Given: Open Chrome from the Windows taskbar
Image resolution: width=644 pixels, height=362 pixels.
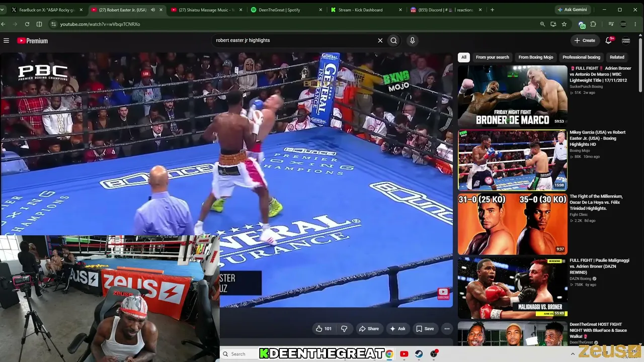Looking at the screenshot, I should pyautogui.click(x=389, y=354).
